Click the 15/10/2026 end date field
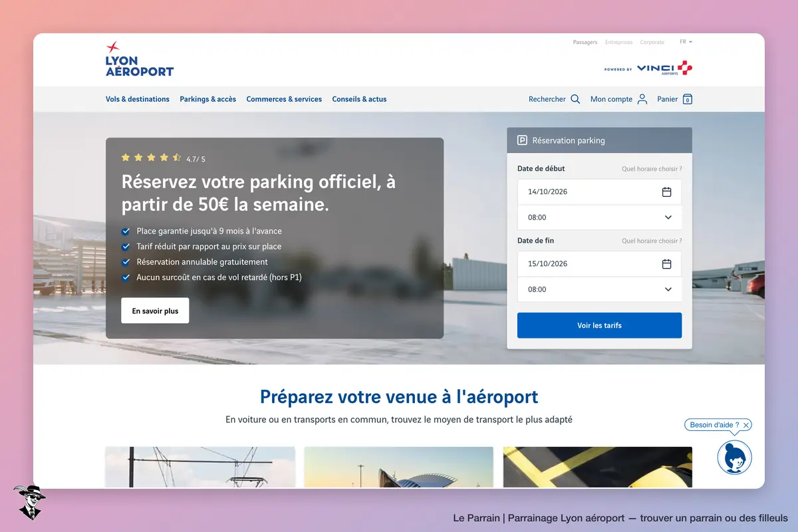This screenshot has width=798, height=532. point(599,263)
